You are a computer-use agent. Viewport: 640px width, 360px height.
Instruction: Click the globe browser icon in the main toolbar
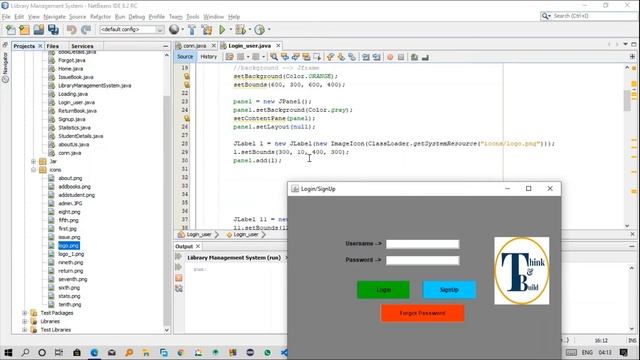coord(174,29)
